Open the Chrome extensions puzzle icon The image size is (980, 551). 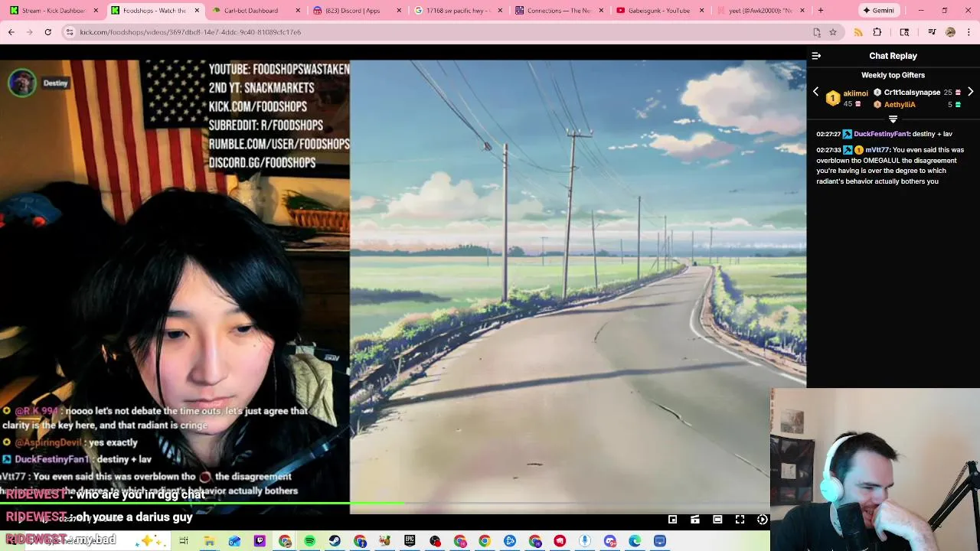(x=877, y=32)
